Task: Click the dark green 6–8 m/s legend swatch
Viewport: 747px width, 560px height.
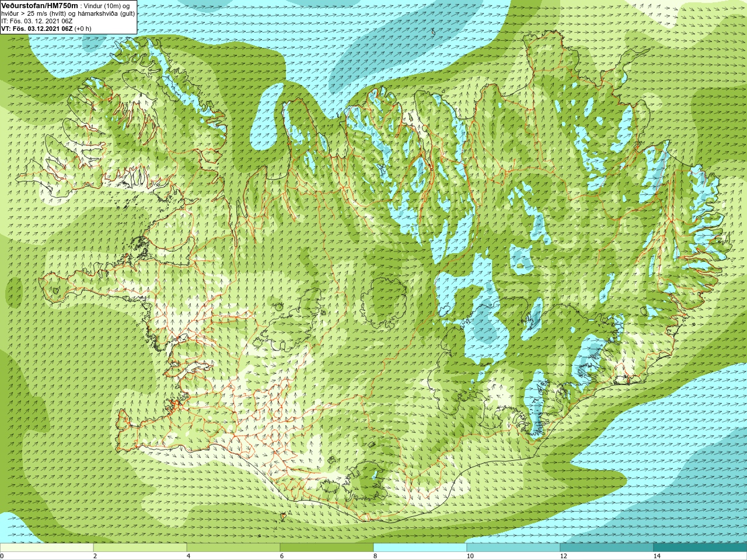Action: [327, 548]
